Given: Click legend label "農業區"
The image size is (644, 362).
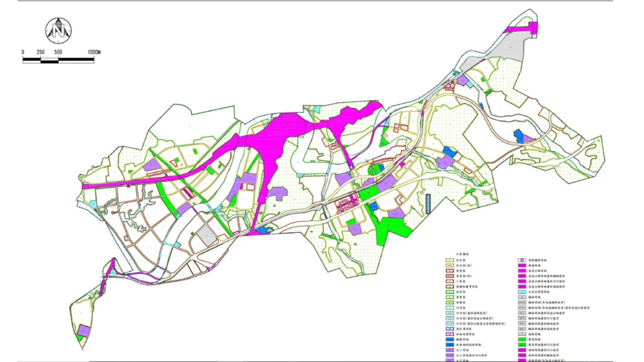Looking at the screenshot, I should 461,297.
